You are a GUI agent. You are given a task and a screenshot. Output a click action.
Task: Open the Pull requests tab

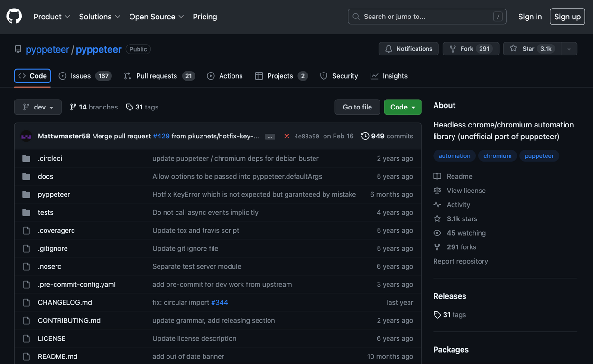[159, 76]
